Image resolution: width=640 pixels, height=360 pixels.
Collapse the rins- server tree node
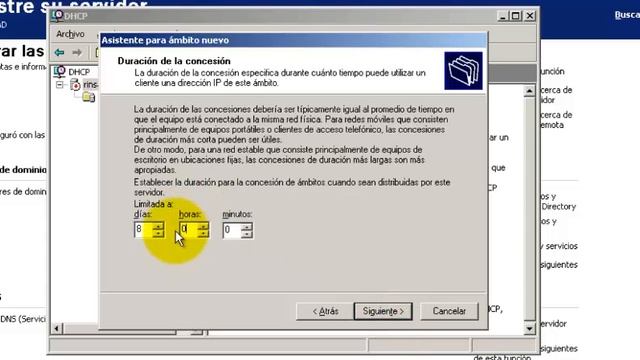(60, 85)
